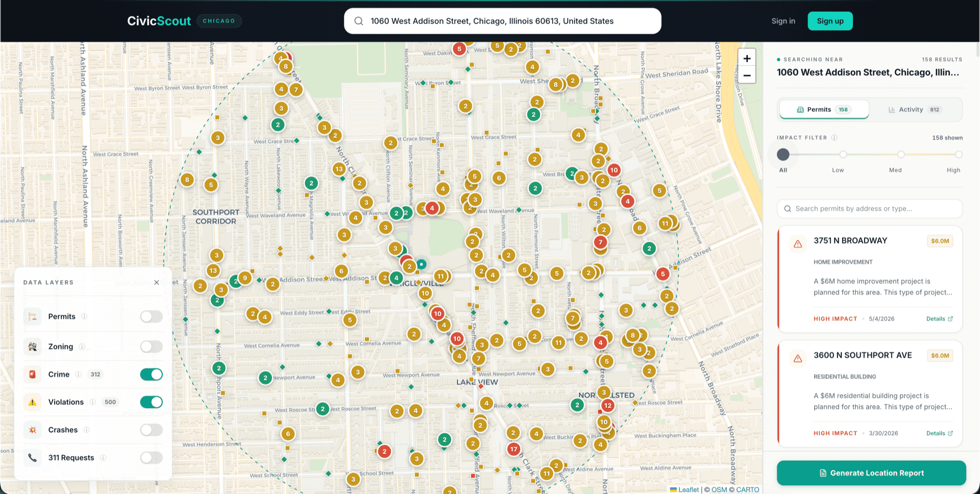
Task: Enable the Zoning layer toggle
Action: 152,347
